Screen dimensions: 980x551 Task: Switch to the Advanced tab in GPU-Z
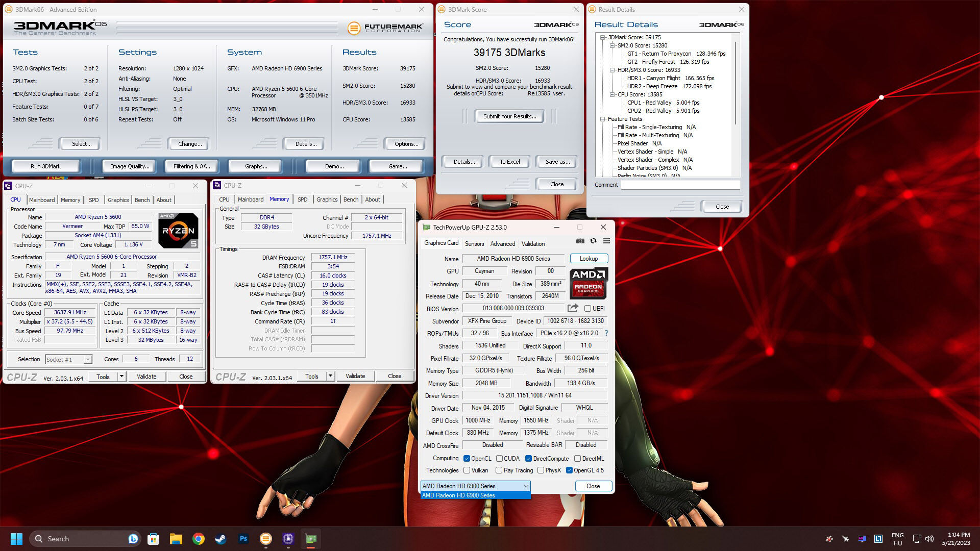point(503,244)
